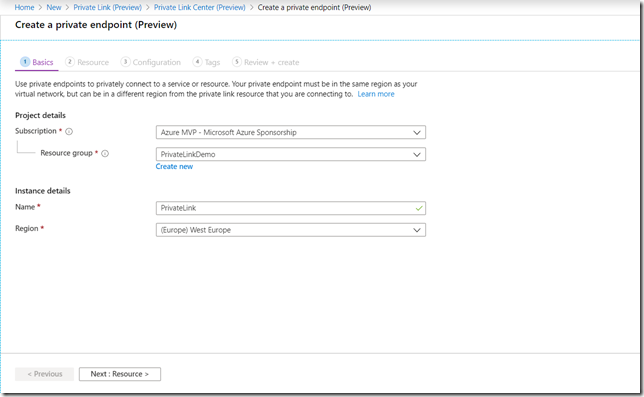Open the Resource group dropdown
644x397 pixels.
click(x=291, y=154)
